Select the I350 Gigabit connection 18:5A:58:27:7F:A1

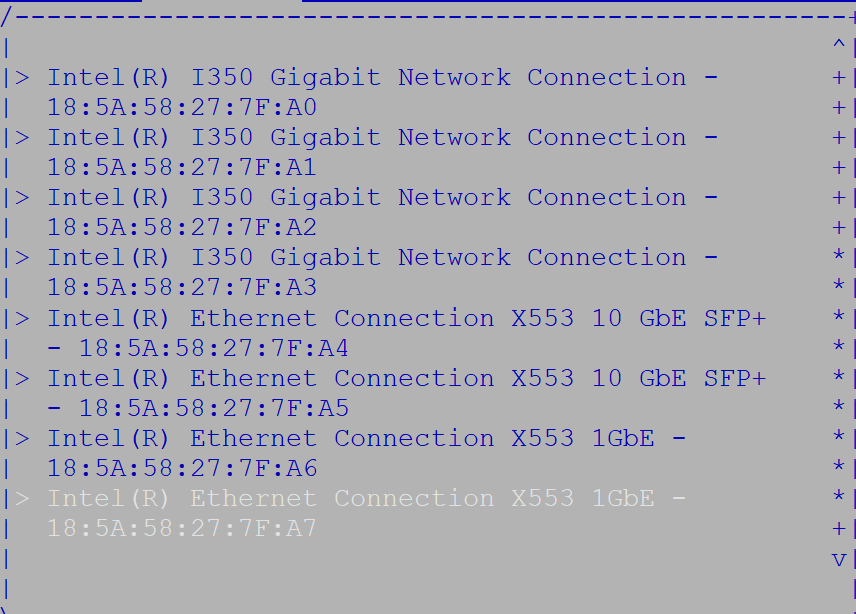pos(382,152)
